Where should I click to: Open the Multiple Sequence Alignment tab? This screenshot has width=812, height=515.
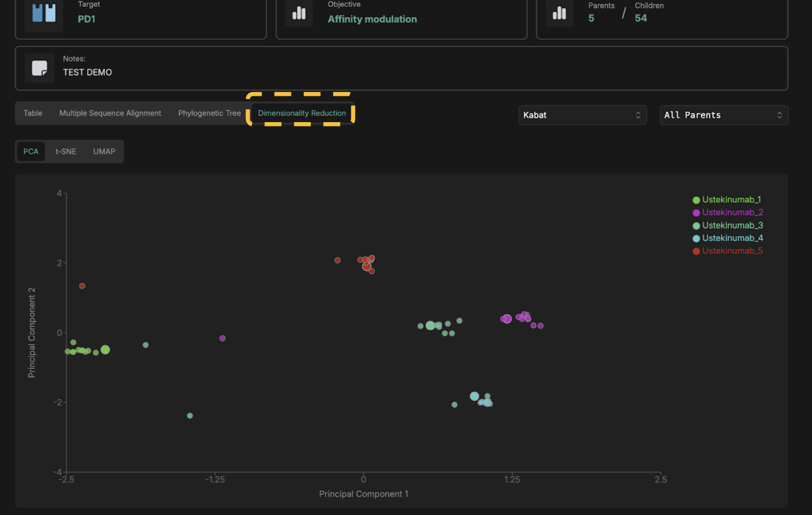[x=110, y=113]
